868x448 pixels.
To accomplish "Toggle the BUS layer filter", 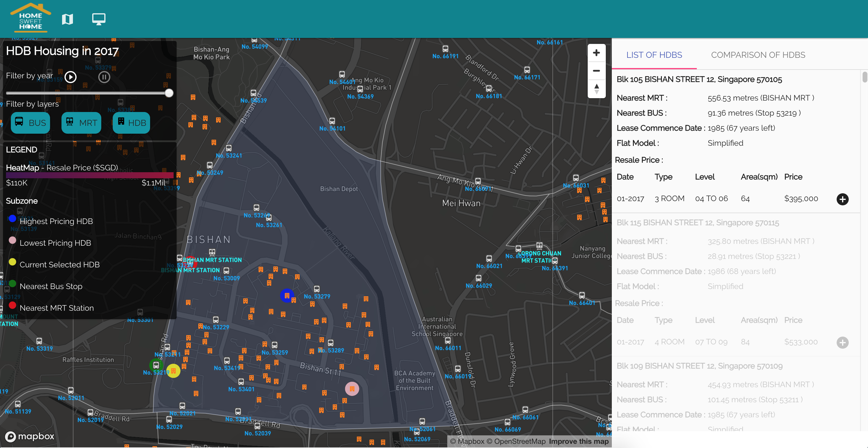I will pos(30,123).
